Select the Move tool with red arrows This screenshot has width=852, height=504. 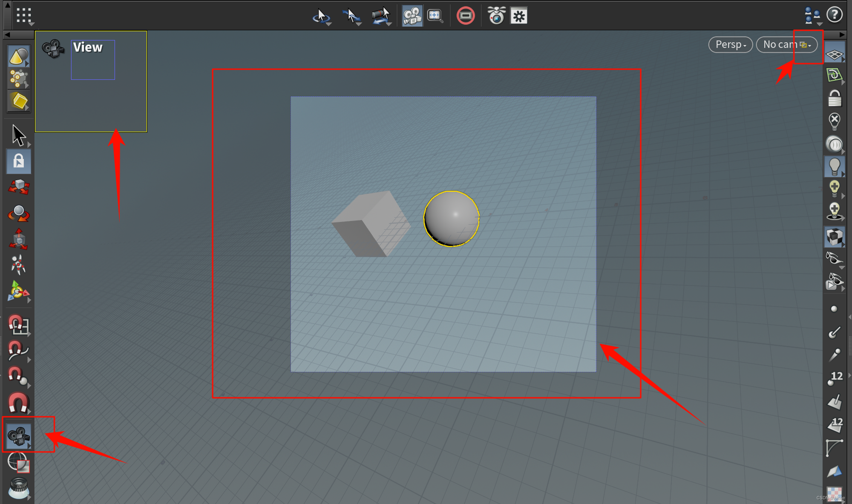pos(19,187)
